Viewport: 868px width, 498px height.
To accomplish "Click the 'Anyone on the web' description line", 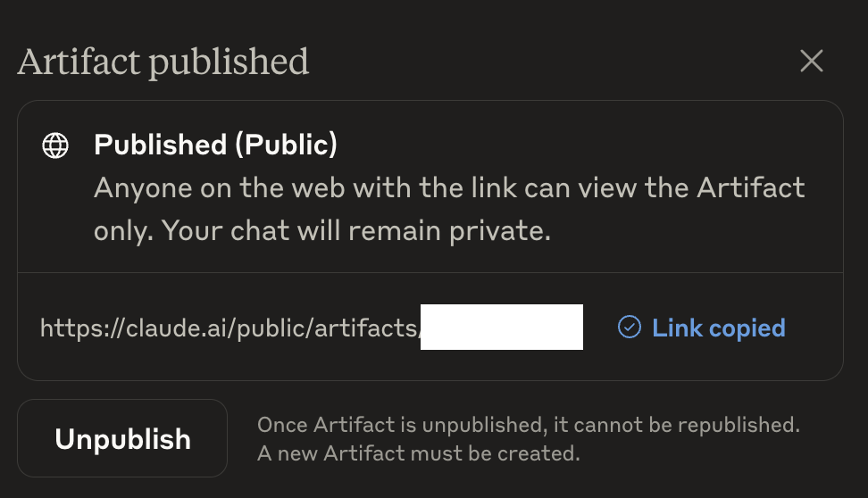I will pyautogui.click(x=449, y=188).
